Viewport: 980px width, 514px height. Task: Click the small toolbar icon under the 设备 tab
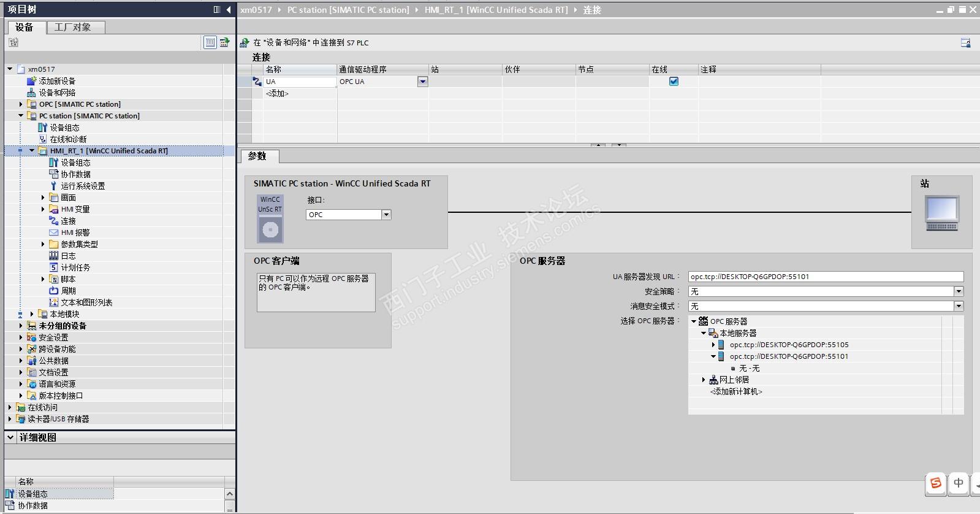click(x=13, y=42)
